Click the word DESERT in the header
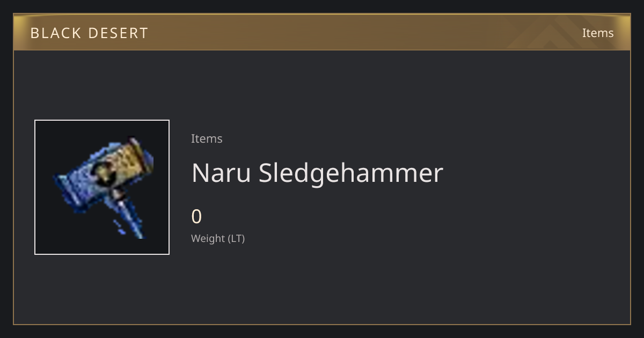 (x=118, y=33)
